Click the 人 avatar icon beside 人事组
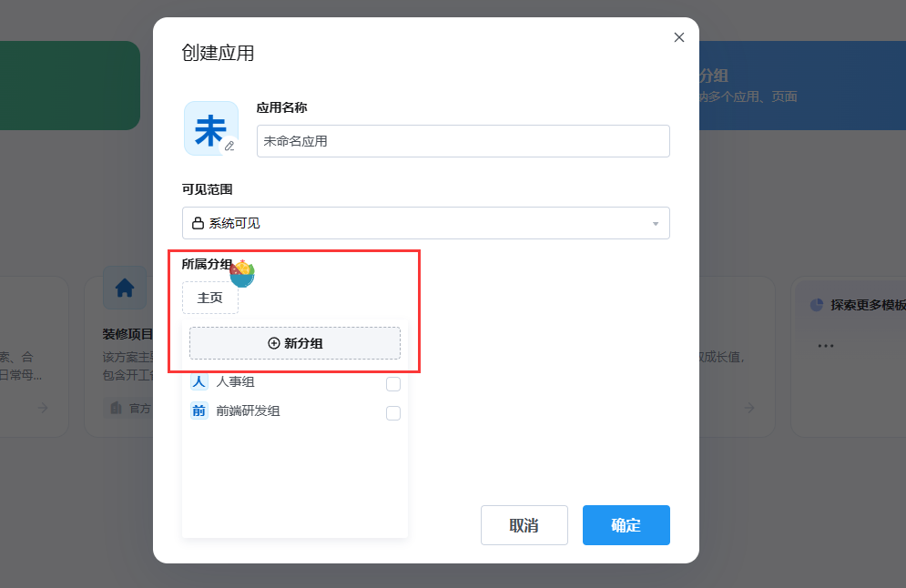This screenshot has height=588, width=906. coord(199,381)
